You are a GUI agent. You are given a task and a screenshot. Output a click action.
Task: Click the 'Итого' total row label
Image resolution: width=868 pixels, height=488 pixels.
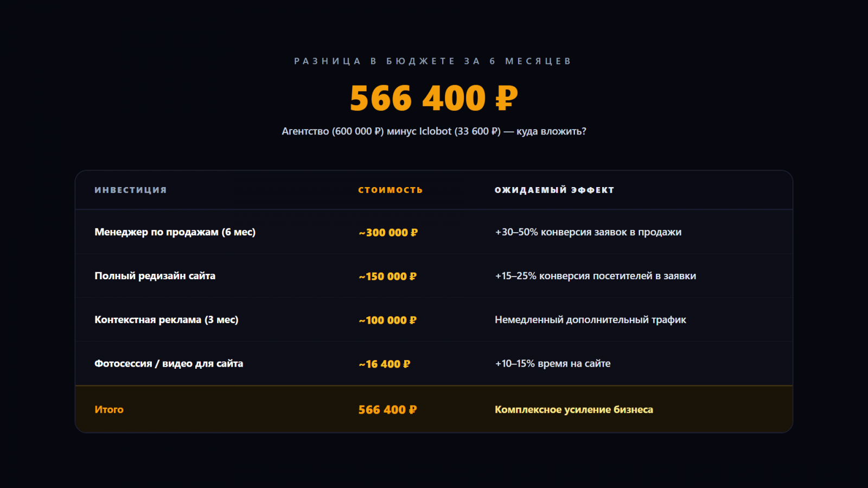coord(109,409)
